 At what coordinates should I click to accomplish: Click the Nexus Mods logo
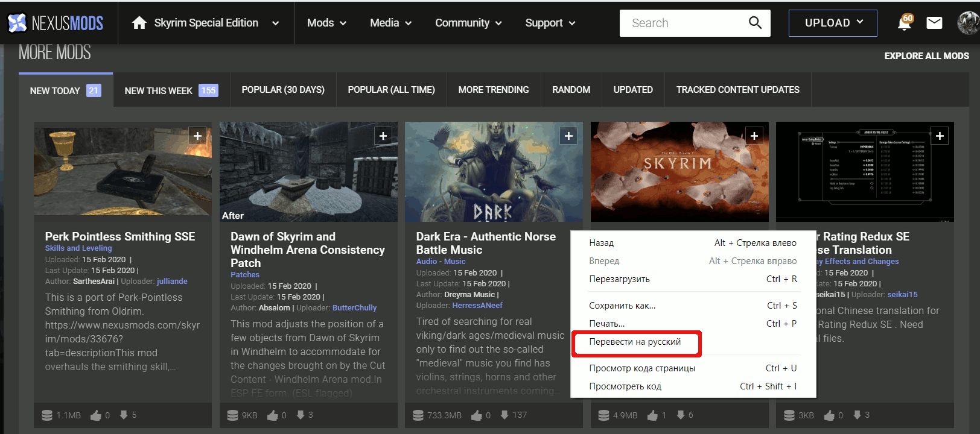[x=56, y=23]
